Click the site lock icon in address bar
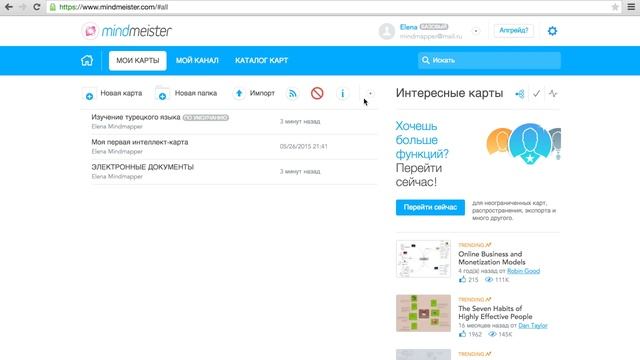Viewport: 640px width, 360px height. pos(52,7)
